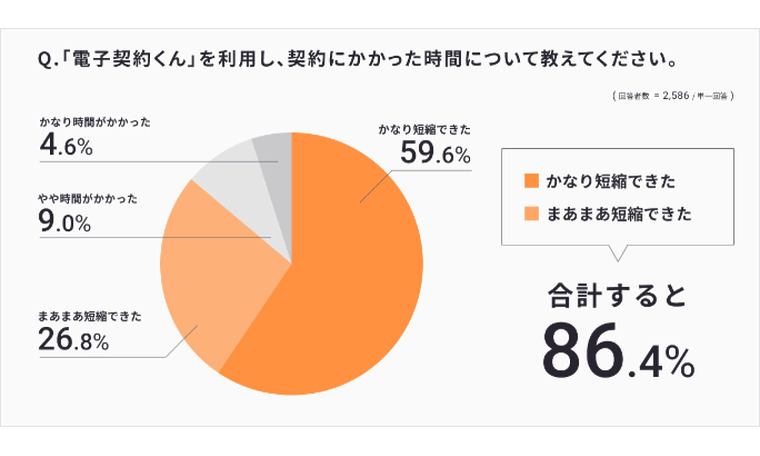760x456 pixels.
Task: Click the 合計すると heading text
Action: [x=618, y=296]
